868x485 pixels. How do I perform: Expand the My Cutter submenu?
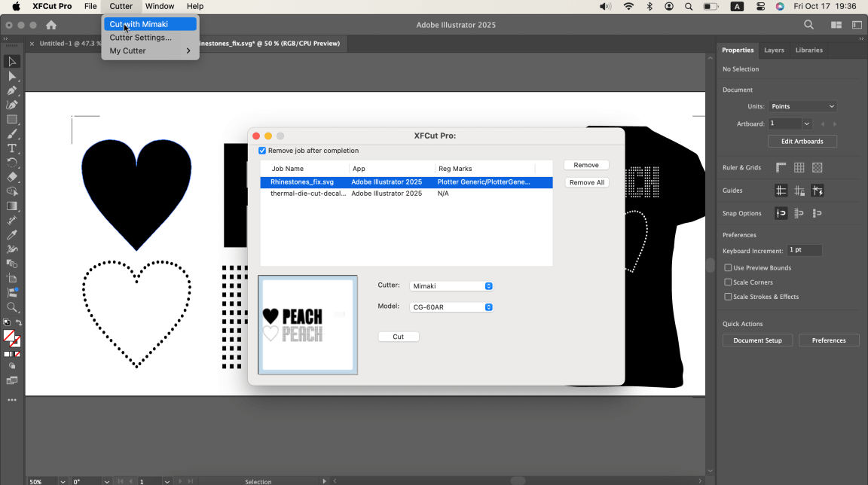[150, 51]
